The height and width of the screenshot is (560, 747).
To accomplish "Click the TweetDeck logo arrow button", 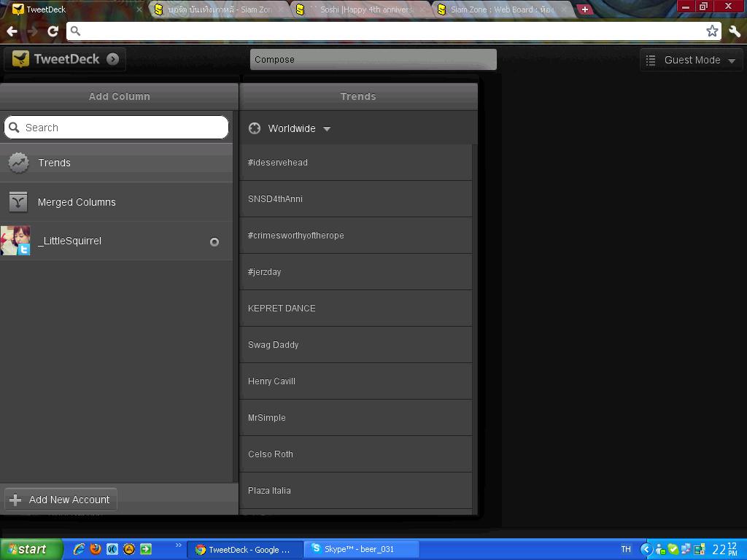I will tap(113, 59).
